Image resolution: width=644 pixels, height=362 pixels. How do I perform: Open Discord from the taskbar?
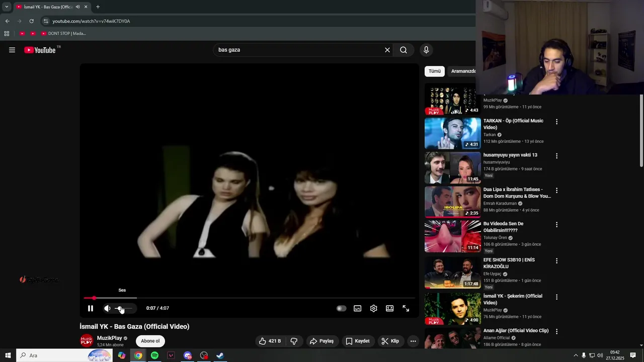pyautogui.click(x=188, y=355)
